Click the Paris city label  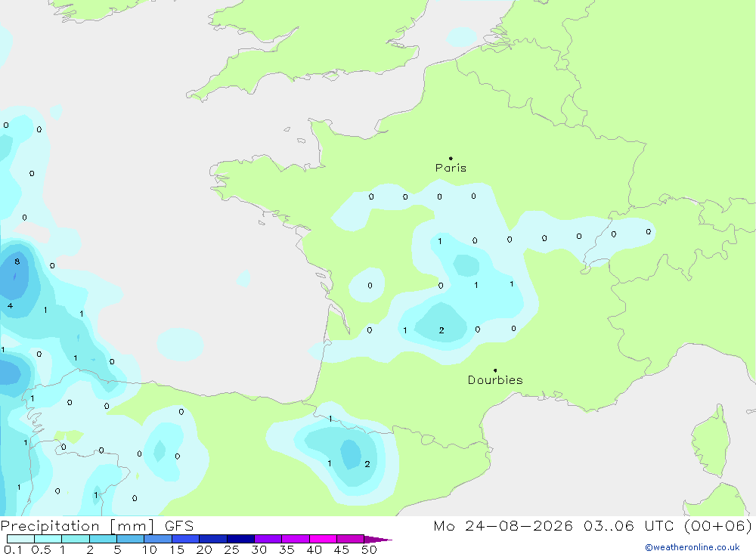tap(451, 168)
